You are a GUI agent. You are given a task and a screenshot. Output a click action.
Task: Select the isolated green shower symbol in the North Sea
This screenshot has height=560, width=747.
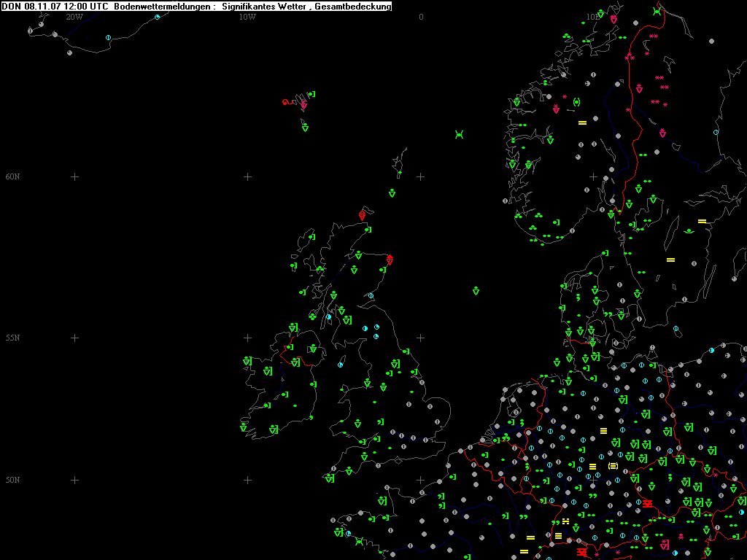tap(476, 291)
